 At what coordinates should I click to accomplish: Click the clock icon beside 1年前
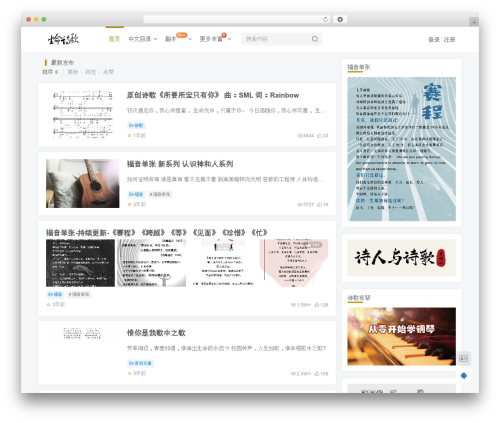(x=129, y=136)
